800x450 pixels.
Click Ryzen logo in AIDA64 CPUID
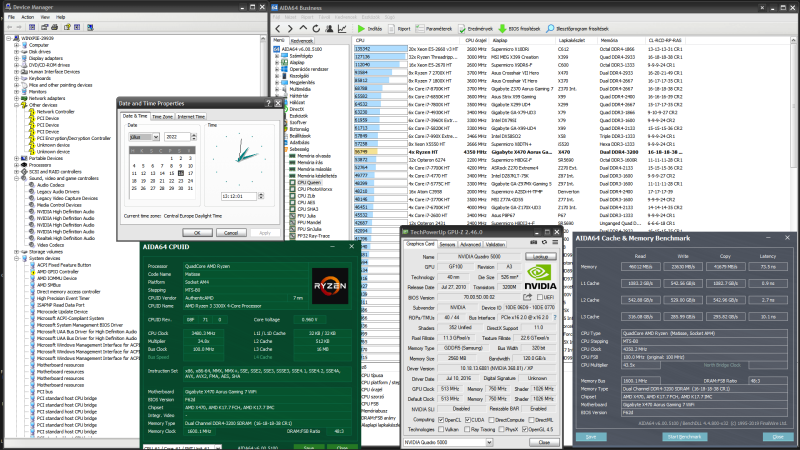330,286
